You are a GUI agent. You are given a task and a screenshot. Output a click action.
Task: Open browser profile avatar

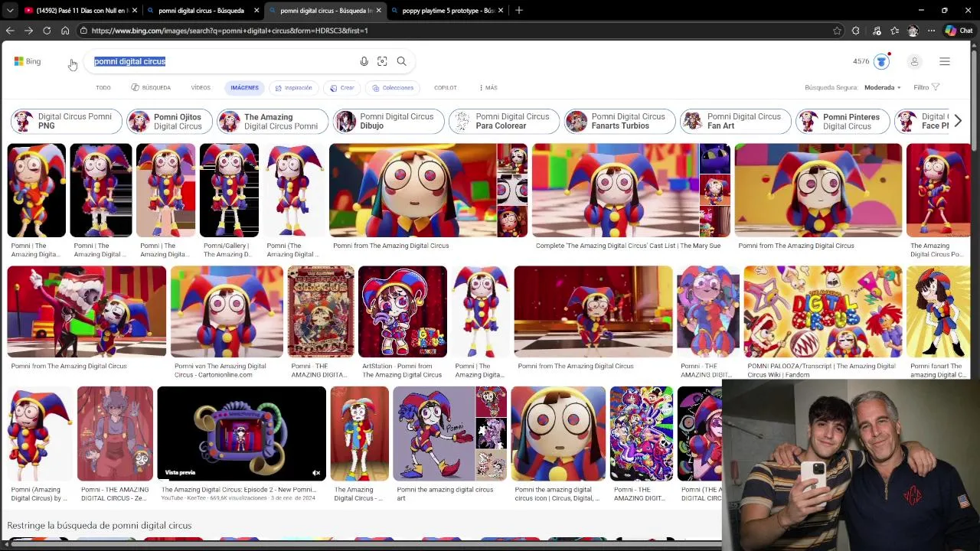coord(913,31)
